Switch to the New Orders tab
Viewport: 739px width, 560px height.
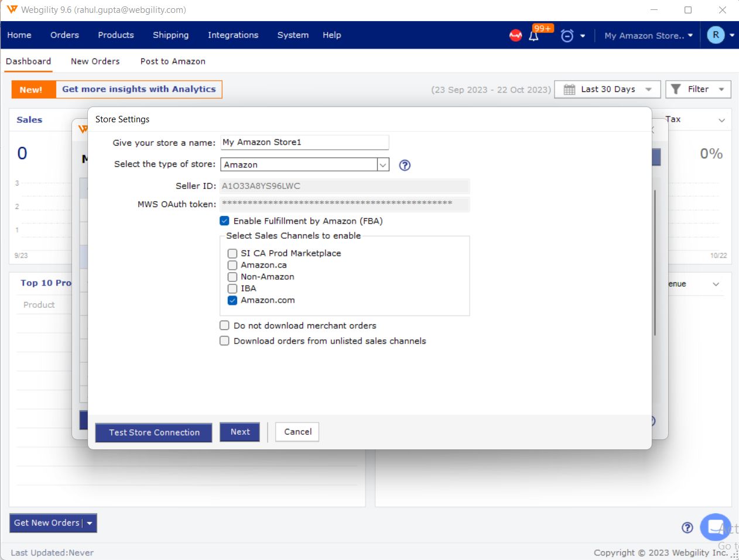[95, 61]
